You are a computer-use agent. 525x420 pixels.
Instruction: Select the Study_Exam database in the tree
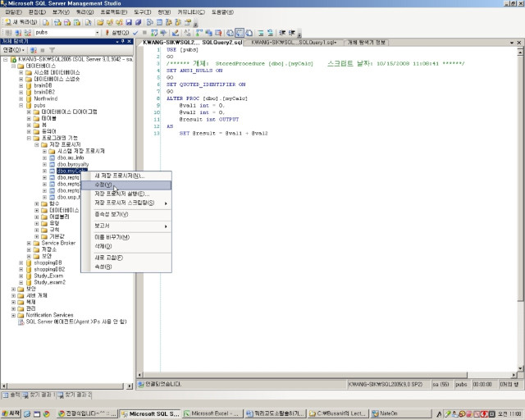[48, 276]
